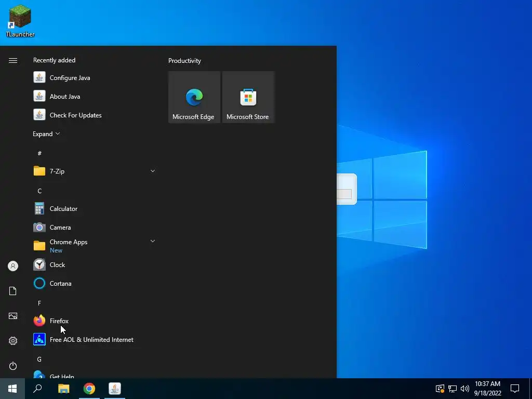The width and height of the screenshot is (532, 399).
Task: Click the F letter group header
Action: [x=39, y=303]
